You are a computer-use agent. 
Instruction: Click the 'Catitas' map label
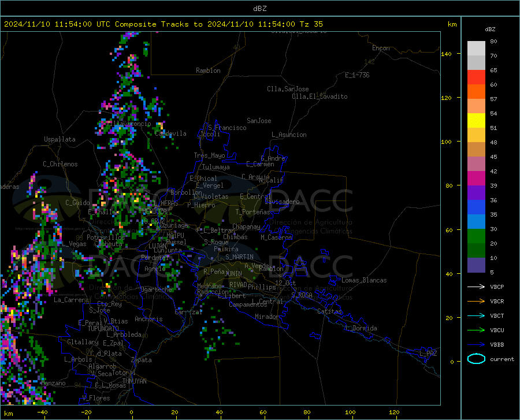coord(329,311)
